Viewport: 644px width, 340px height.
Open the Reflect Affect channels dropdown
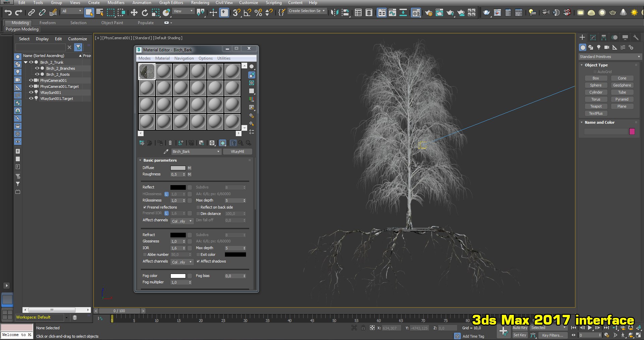pyautogui.click(x=182, y=221)
